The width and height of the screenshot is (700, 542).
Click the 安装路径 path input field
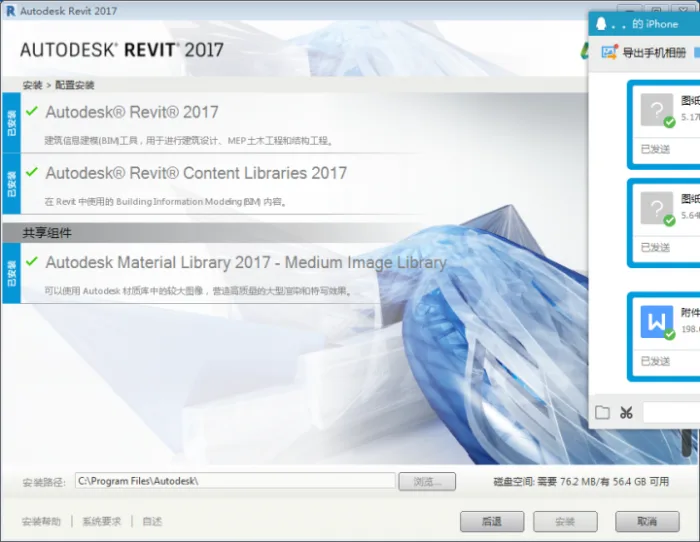pyautogui.click(x=235, y=481)
